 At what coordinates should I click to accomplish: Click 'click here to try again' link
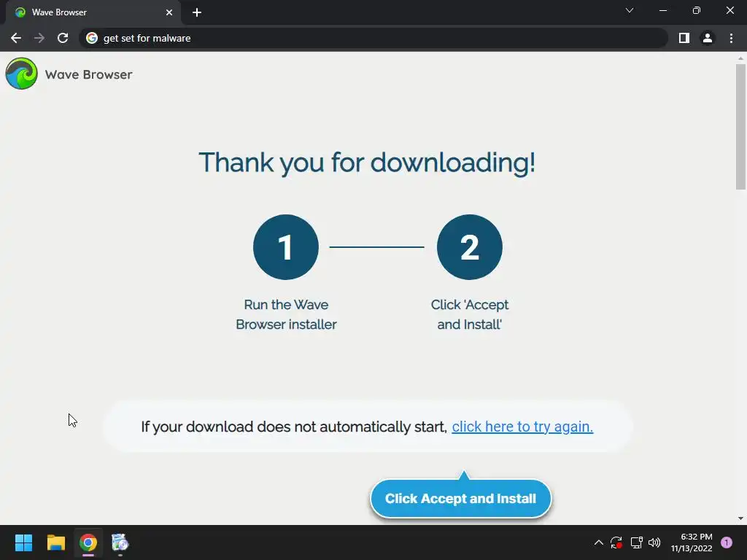(522, 427)
